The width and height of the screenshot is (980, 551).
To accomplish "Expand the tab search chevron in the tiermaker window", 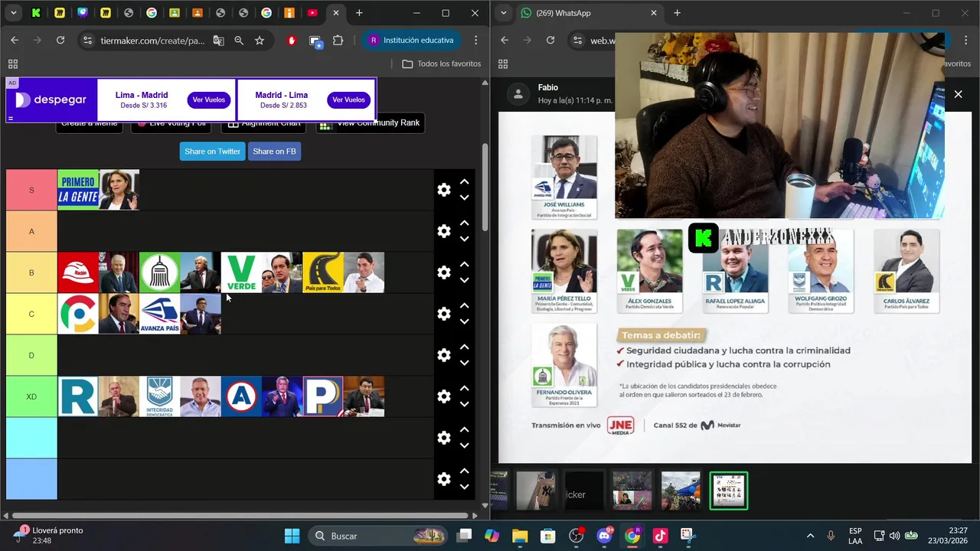I will pos(14,13).
